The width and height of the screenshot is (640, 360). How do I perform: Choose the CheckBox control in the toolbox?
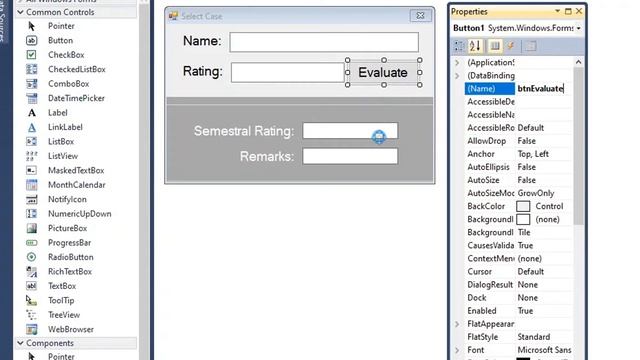66,55
